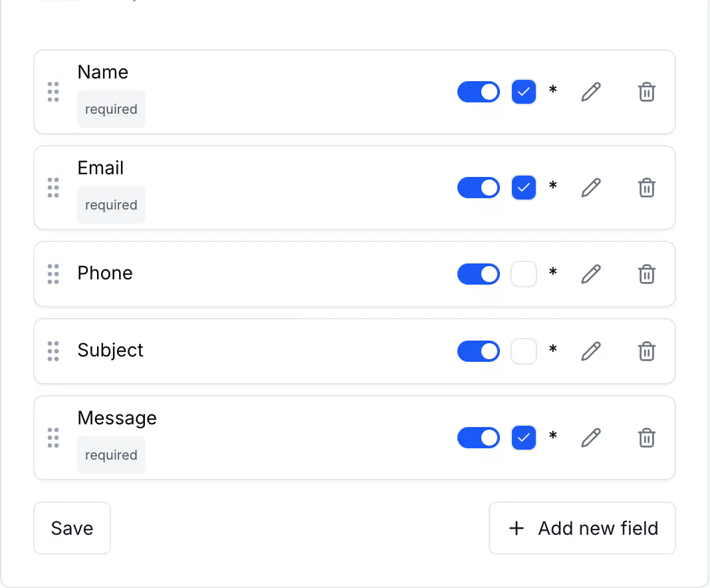Open the Email field pencil editor
Image resolution: width=710 pixels, height=588 pixels.
pyautogui.click(x=591, y=188)
